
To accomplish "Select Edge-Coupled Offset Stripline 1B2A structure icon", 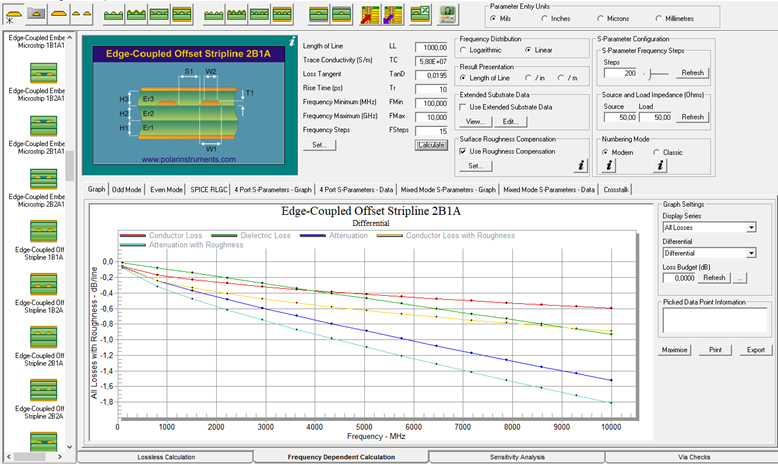I will tap(44, 285).
